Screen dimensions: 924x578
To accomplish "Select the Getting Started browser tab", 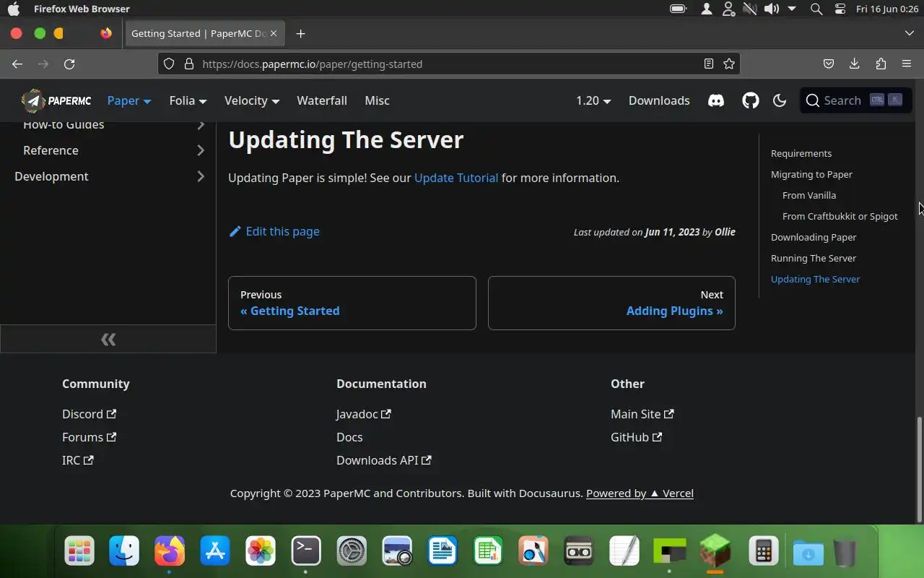I will (x=204, y=33).
